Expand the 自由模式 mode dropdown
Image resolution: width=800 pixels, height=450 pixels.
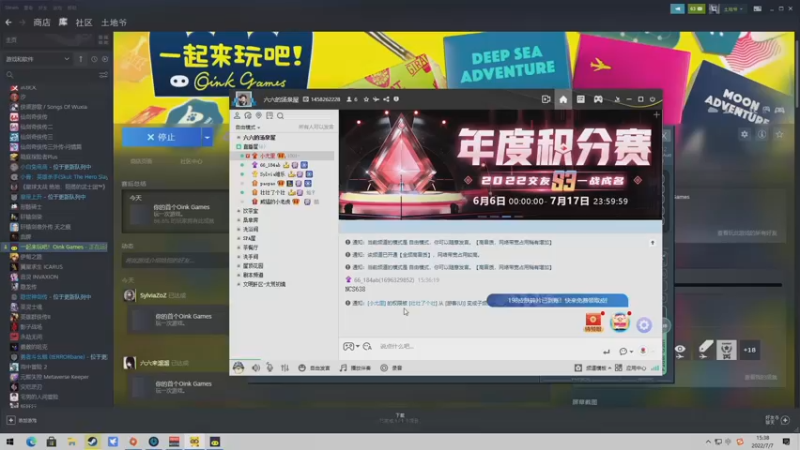pyautogui.click(x=248, y=127)
